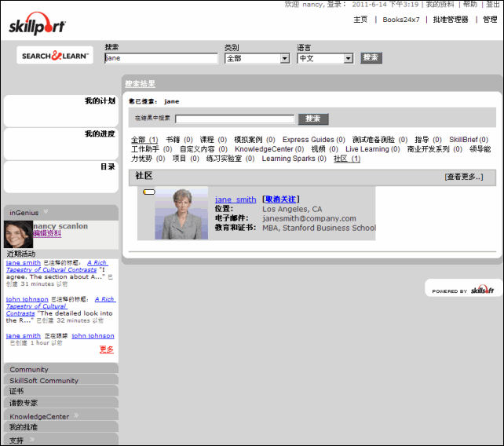The width and height of the screenshot is (504, 446).
Task: Open Books24x7 in top navigation
Action: pos(401,20)
